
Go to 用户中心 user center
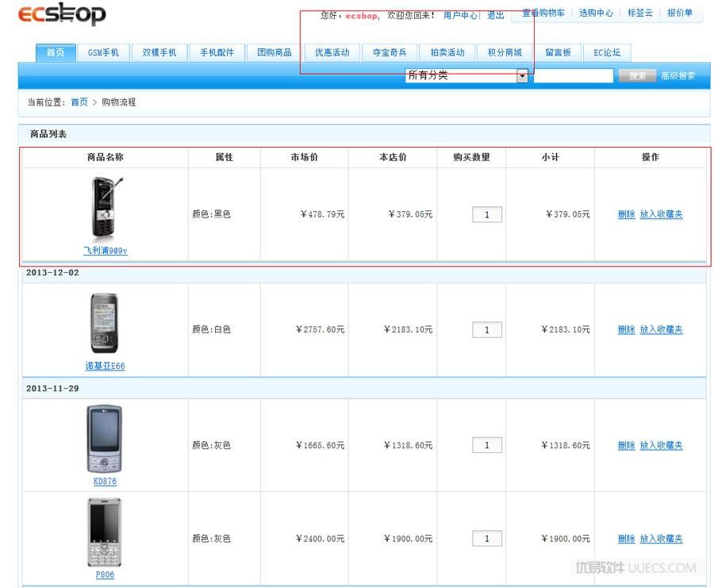click(x=460, y=16)
